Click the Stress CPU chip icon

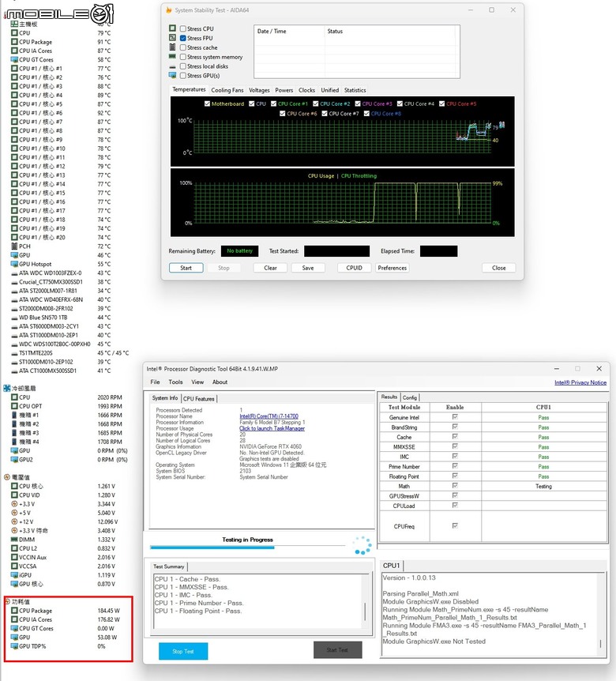pos(172,28)
